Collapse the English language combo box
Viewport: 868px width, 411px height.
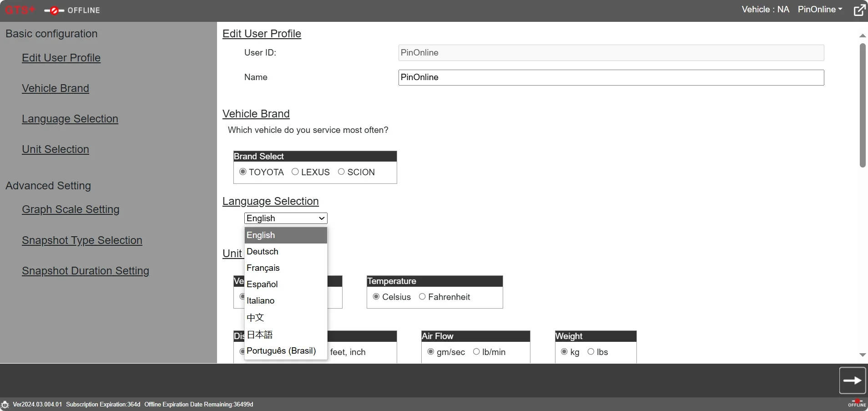click(x=286, y=218)
